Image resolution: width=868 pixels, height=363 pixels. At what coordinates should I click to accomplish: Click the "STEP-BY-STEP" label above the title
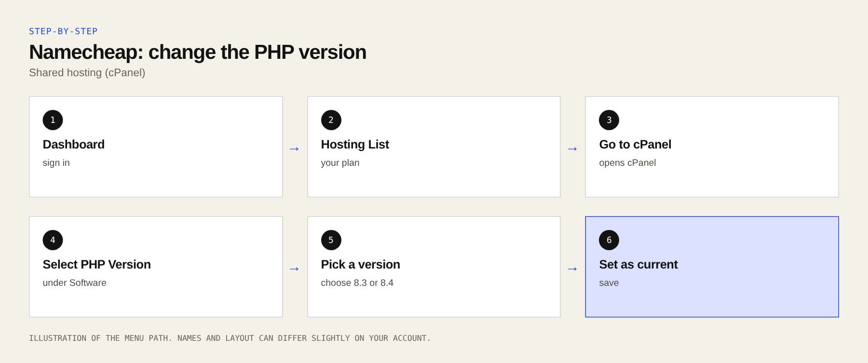pos(63,31)
